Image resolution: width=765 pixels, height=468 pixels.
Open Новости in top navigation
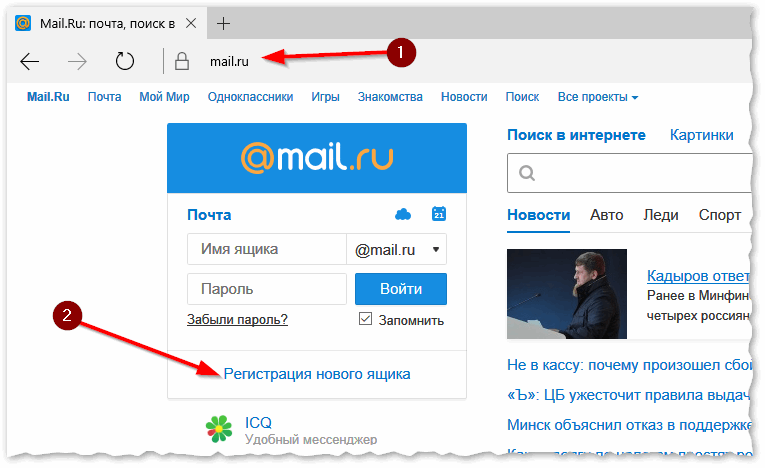coord(464,97)
